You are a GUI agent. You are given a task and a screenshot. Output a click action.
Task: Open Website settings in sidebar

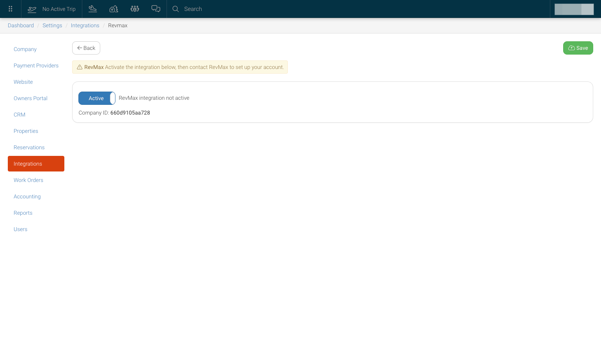pyautogui.click(x=36, y=82)
